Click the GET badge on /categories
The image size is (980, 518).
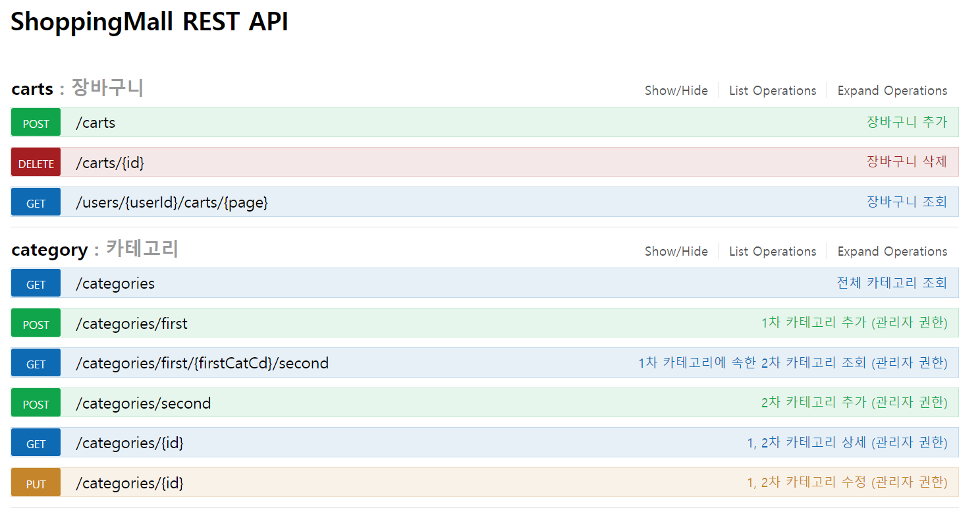click(35, 283)
